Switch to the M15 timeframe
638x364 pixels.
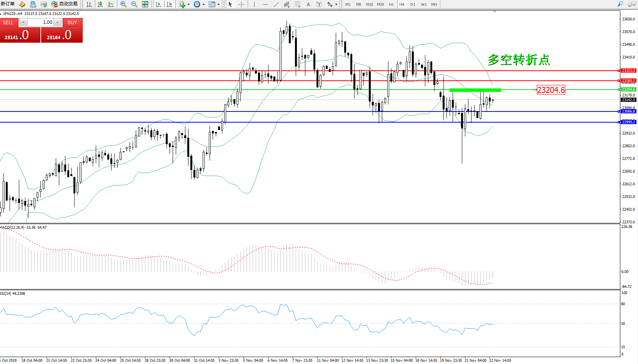tap(369, 5)
